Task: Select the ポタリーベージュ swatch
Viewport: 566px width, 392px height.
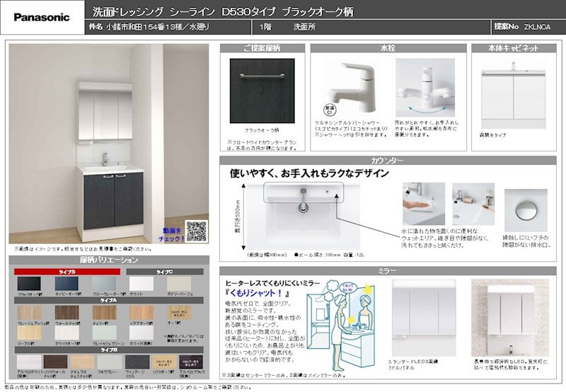Action: tap(179, 283)
